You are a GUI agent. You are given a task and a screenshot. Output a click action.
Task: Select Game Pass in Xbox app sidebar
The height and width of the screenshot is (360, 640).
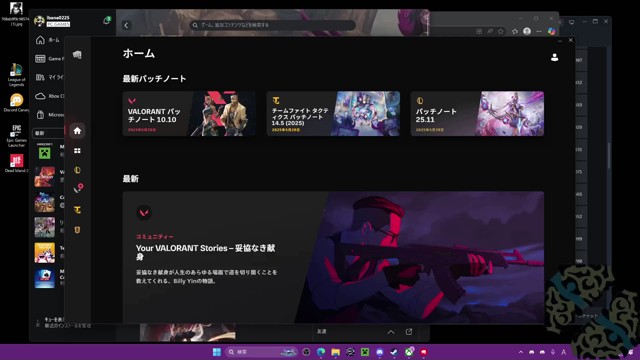49,59
